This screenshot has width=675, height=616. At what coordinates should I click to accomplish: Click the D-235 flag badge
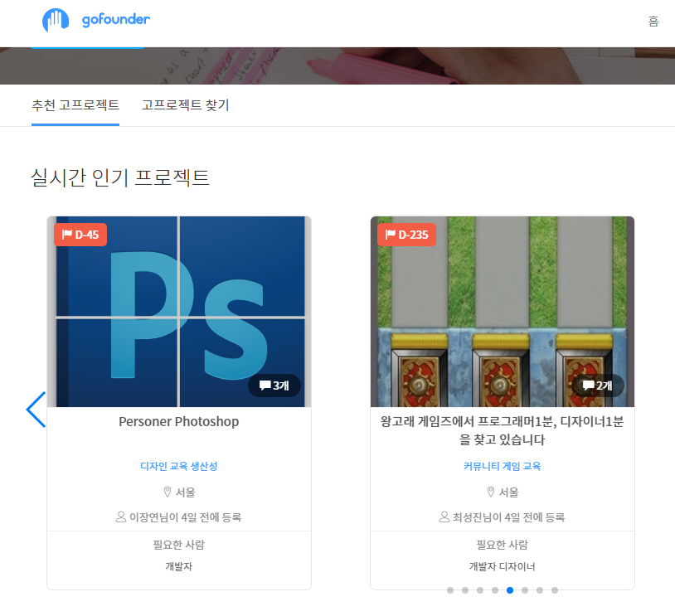point(406,235)
